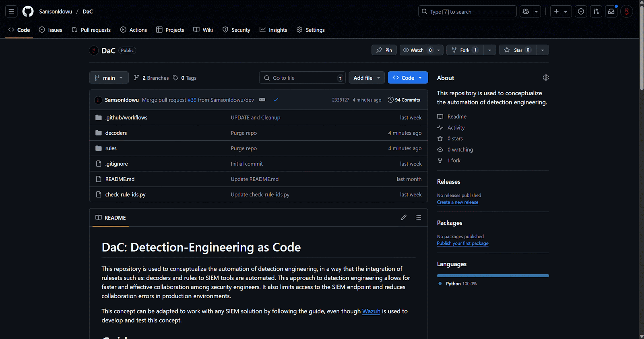Viewport: 644px width, 339px height.
Task: Expand commit message ellipsis icon
Action: point(262,100)
